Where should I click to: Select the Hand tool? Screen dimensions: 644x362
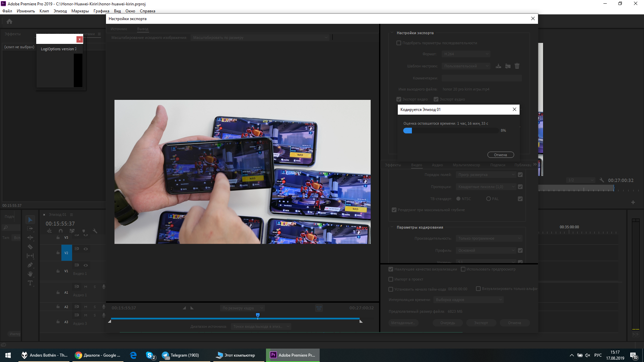point(30,274)
